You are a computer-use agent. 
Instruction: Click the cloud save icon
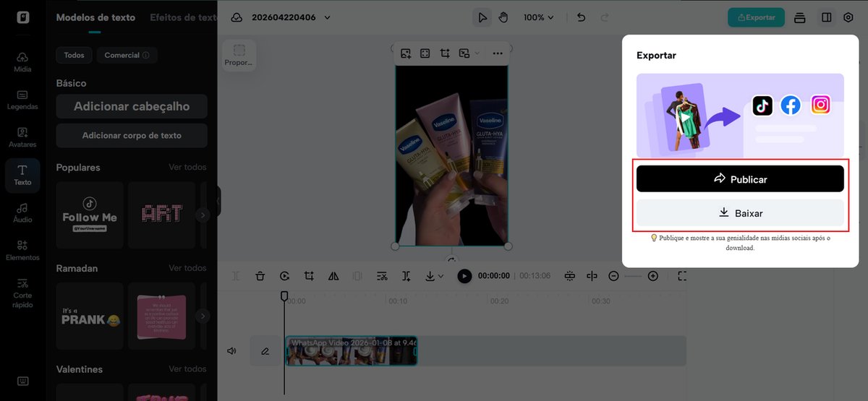point(237,17)
